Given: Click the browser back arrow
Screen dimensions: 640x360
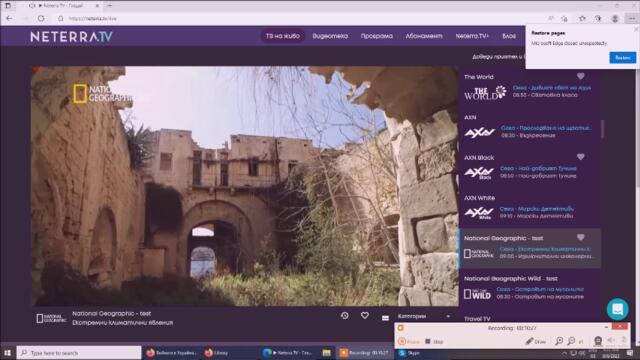Looking at the screenshot, I should 9,18.
